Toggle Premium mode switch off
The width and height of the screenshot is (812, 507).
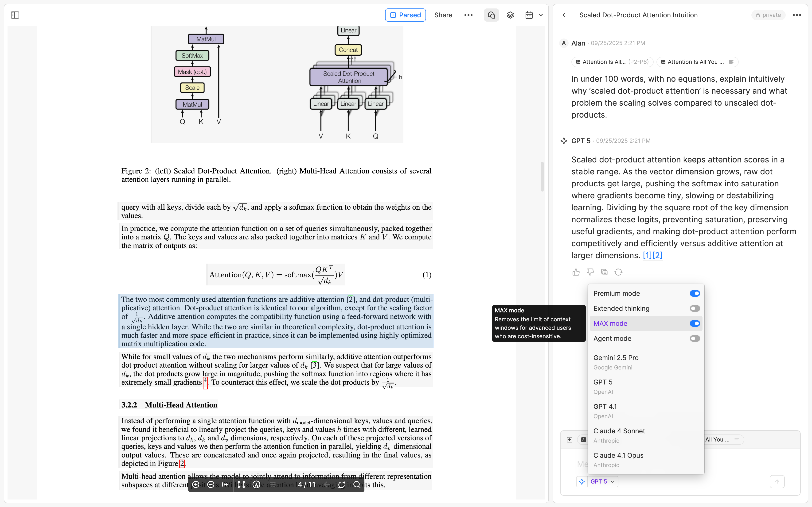pyautogui.click(x=695, y=293)
